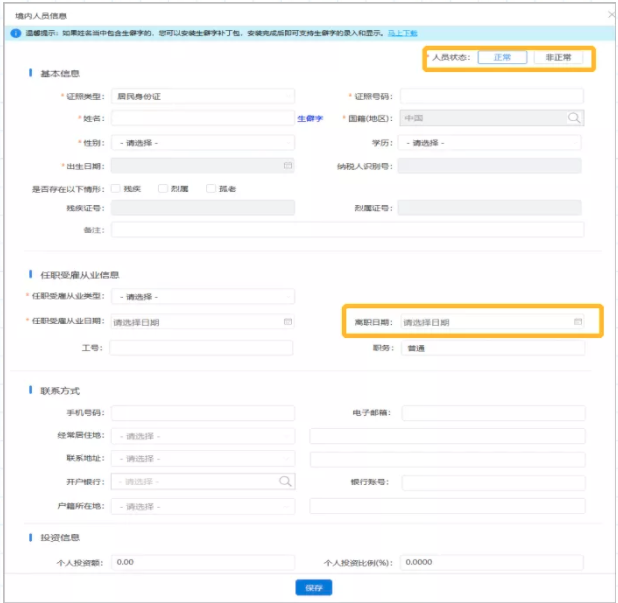Open the 离职日期 calendar icon

[x=577, y=322]
